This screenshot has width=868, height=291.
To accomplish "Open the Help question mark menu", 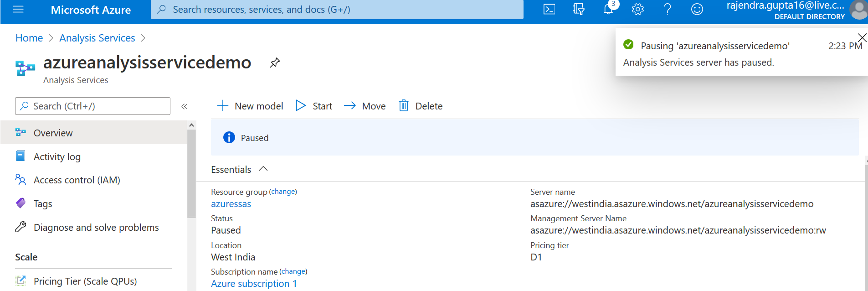I will click(668, 10).
